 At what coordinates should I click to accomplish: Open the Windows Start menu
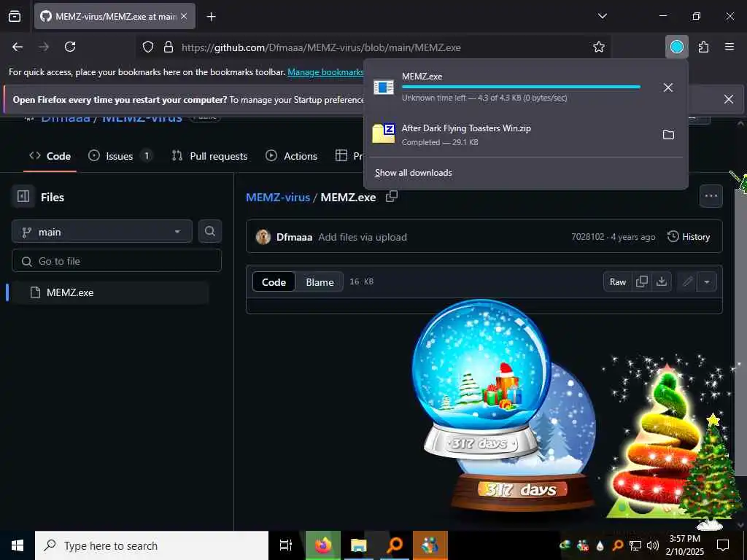click(x=18, y=545)
